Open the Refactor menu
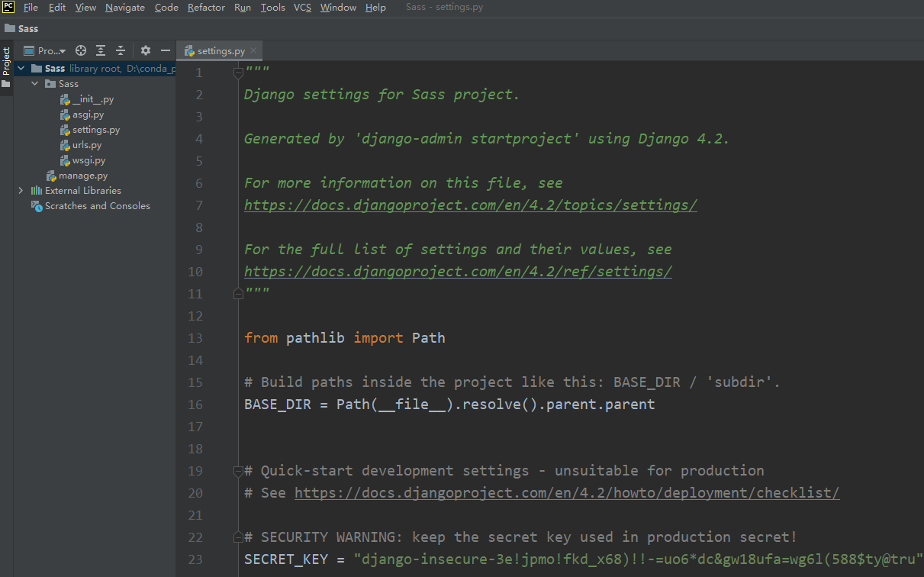Screen dimensions: 924x577 click(206, 8)
